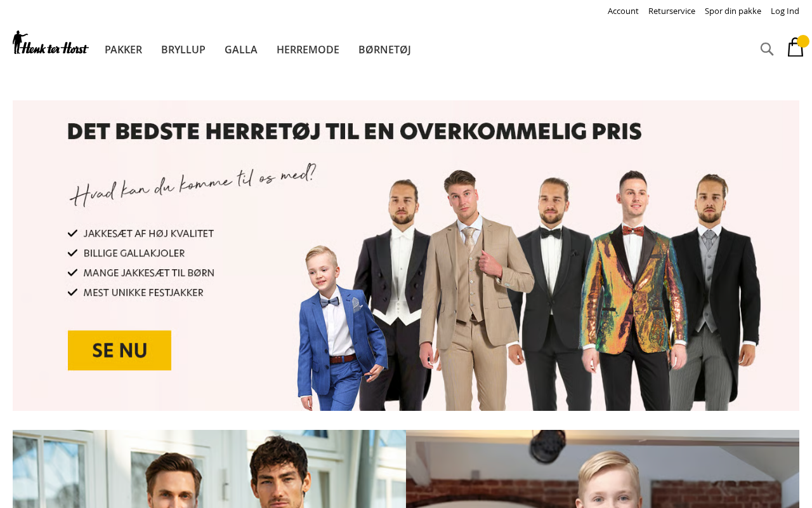This screenshot has height=508, width=812.
Task: Open the BØRNETØJ menu
Action: click(x=384, y=50)
